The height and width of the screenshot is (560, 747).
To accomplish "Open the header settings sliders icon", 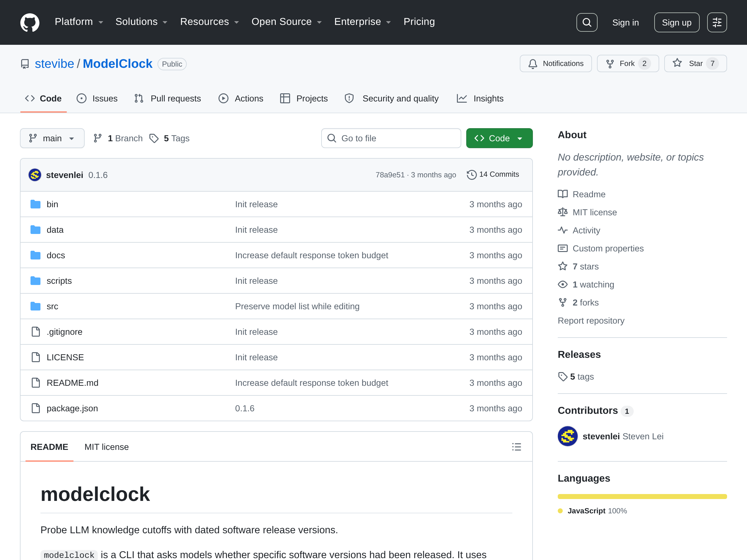I will tap(716, 22).
